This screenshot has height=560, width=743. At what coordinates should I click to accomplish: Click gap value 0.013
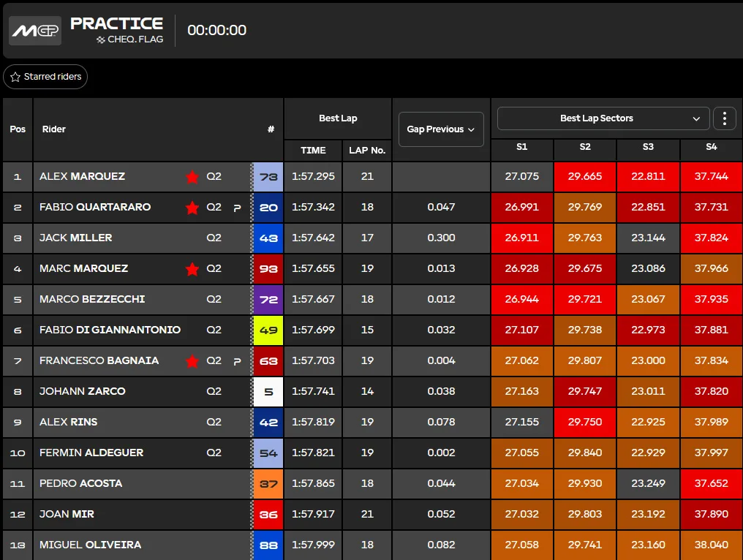click(441, 268)
